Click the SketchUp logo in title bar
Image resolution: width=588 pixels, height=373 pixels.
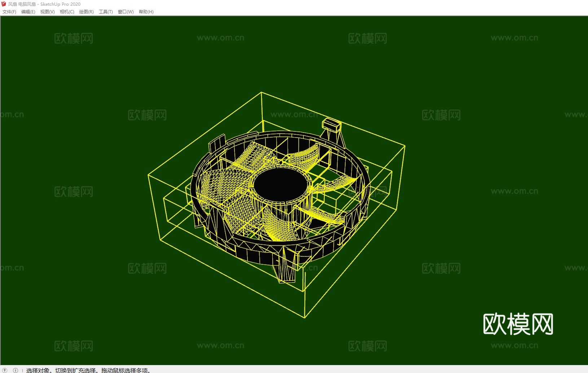(x=4, y=4)
